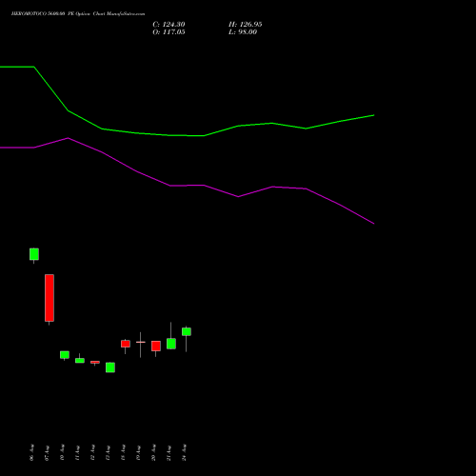Select the red candle for 20 Aug
Screen dimensions: 476x476
pyautogui.click(x=156, y=346)
